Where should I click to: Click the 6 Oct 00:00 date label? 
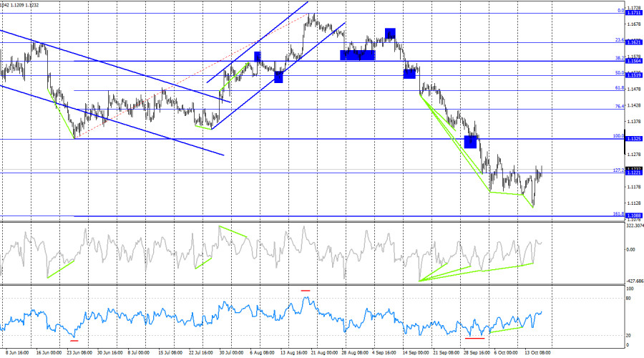coord(506,353)
